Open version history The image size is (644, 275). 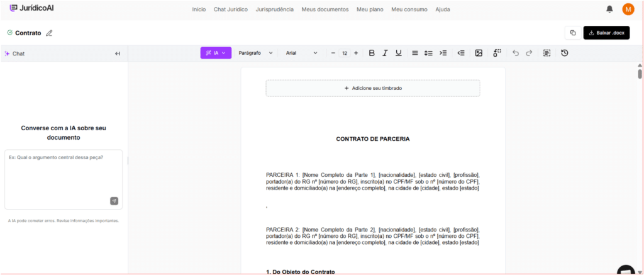pos(565,53)
